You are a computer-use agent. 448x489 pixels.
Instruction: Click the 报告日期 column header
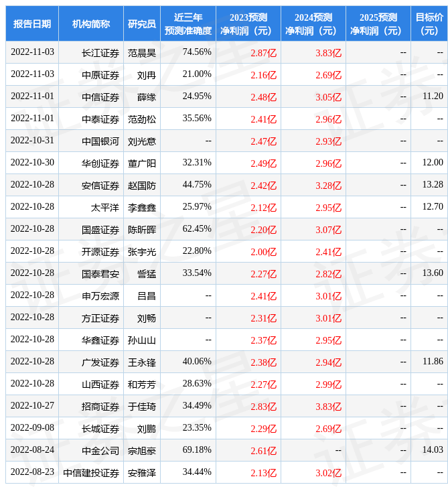tap(32, 23)
